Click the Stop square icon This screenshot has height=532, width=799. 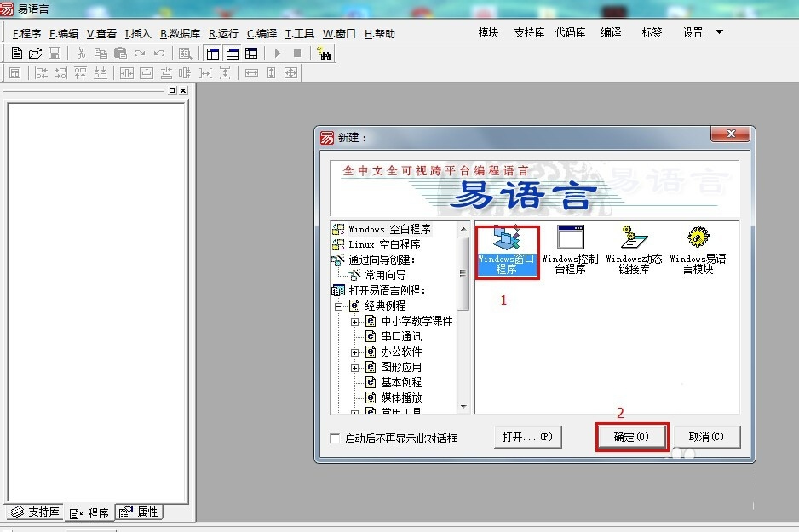(297, 53)
